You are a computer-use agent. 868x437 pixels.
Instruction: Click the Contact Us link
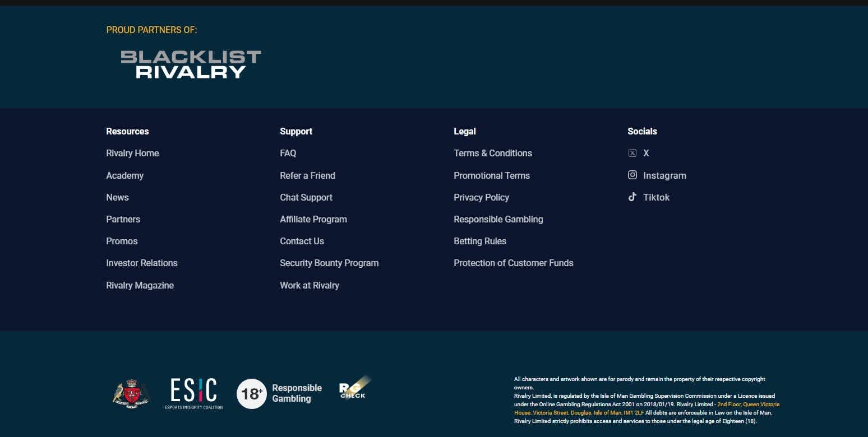302,241
